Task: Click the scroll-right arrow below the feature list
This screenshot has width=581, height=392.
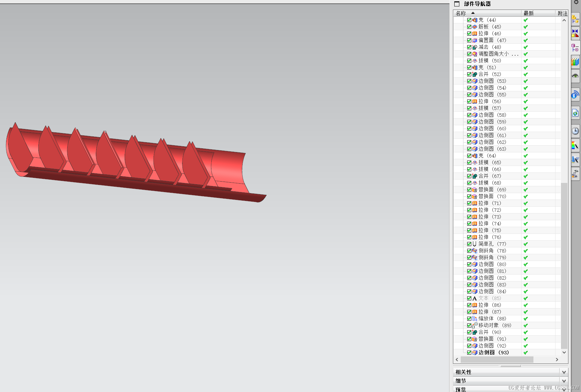Action: 557,359
